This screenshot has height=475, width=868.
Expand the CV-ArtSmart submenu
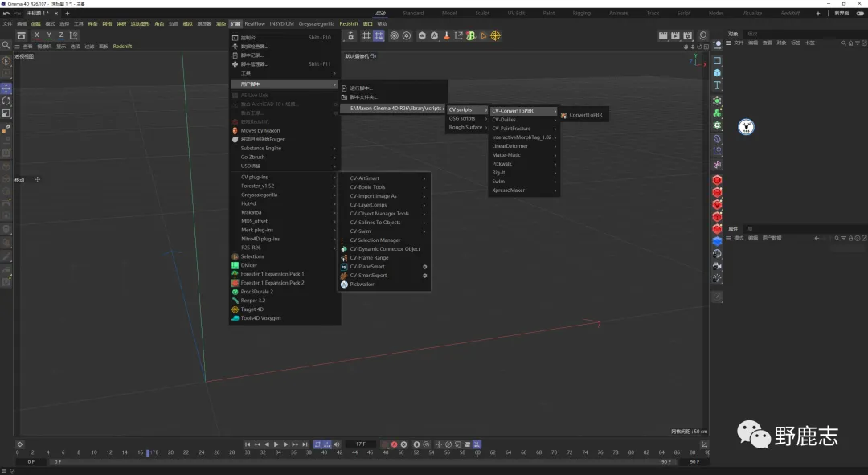pyautogui.click(x=384, y=178)
